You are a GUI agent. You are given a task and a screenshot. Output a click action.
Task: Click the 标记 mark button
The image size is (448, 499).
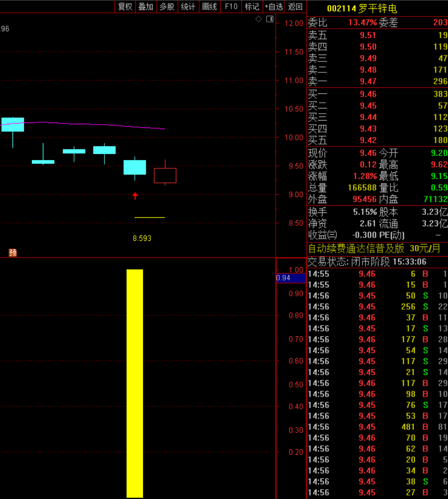pos(252,6)
